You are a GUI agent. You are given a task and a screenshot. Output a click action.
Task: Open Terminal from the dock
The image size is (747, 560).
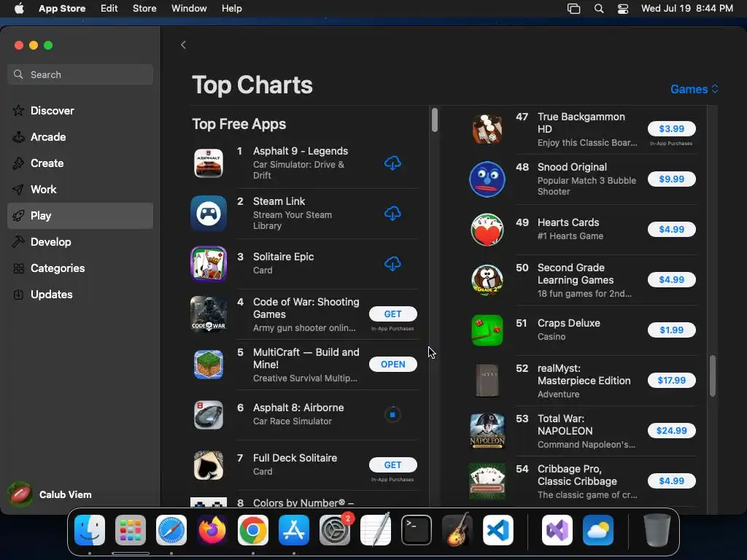click(417, 530)
